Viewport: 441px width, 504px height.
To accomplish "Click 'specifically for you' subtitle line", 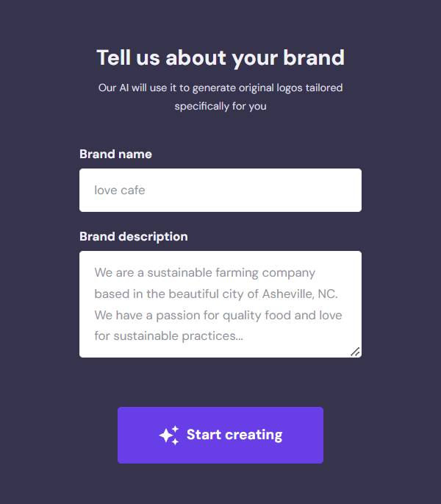I will [x=220, y=107].
